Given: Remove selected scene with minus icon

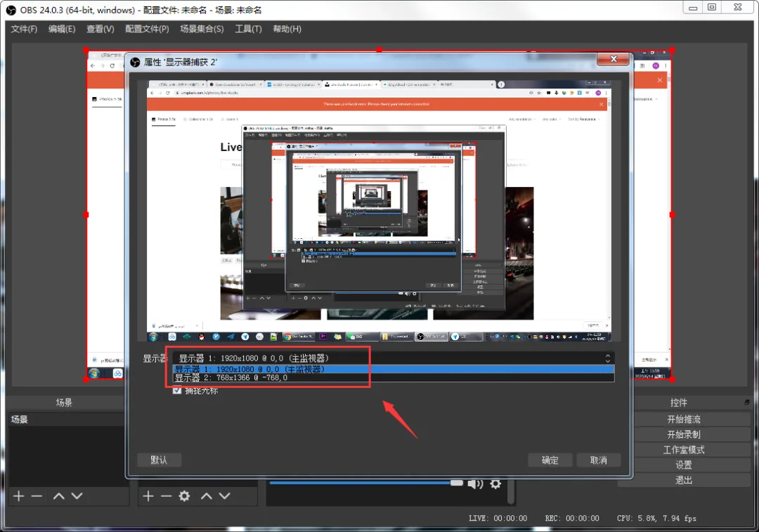Looking at the screenshot, I should tap(37, 496).
